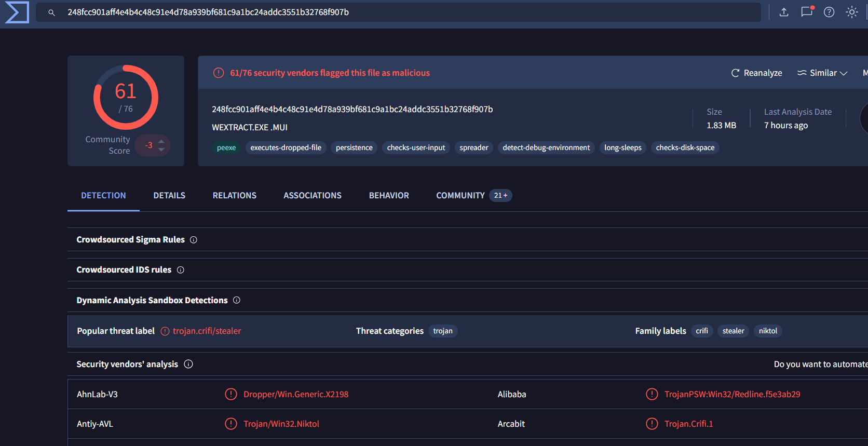868x446 pixels.
Task: Open the BEHAVIOR tab
Action: [x=389, y=195]
